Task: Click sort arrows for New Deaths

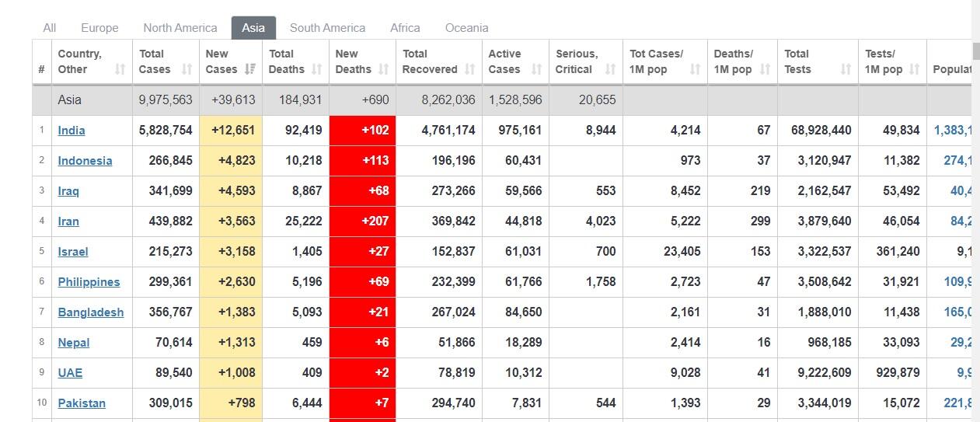Action: pos(383,69)
